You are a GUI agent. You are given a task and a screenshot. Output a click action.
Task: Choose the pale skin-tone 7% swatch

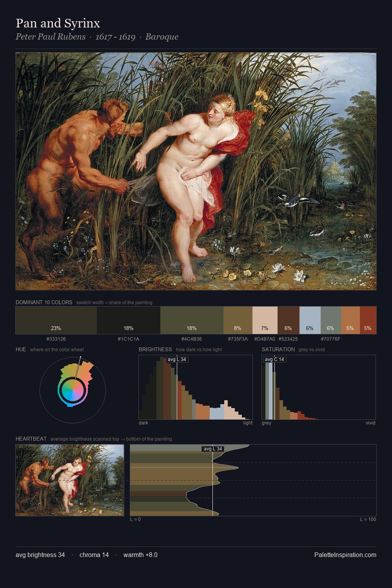point(265,320)
